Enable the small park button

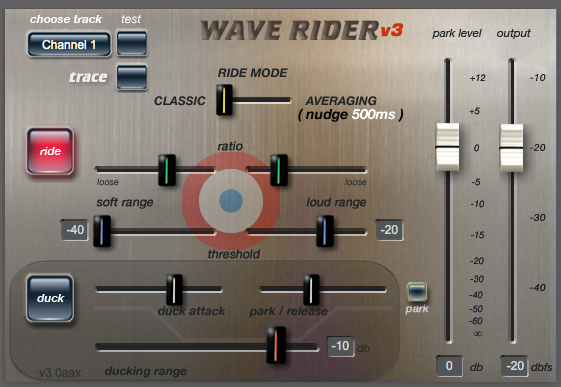pos(417,292)
